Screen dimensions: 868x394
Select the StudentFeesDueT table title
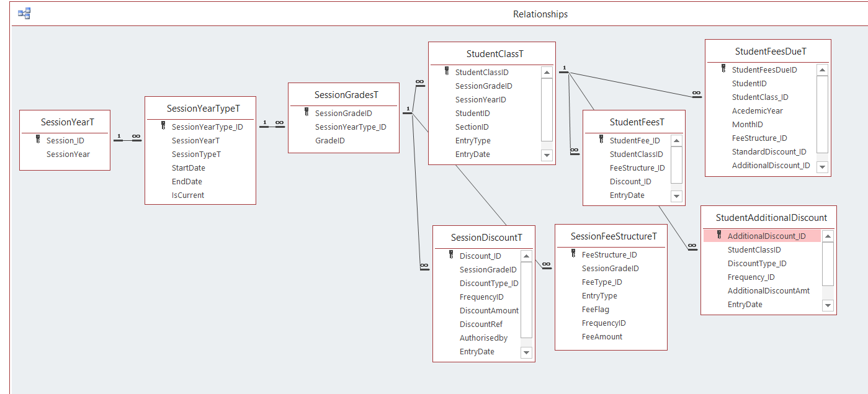point(771,51)
